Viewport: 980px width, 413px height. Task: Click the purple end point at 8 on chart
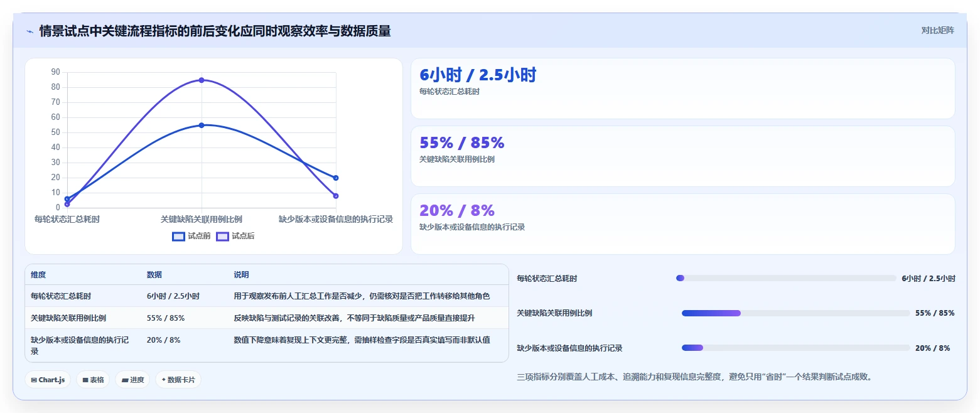pyautogui.click(x=336, y=196)
